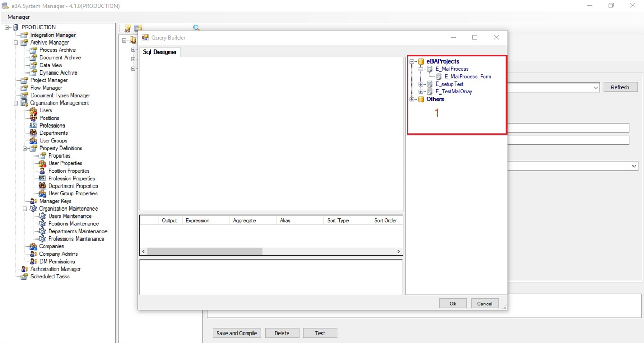Click the Authorization Manager icon
This screenshot has height=343, width=644.
coord(24,269)
